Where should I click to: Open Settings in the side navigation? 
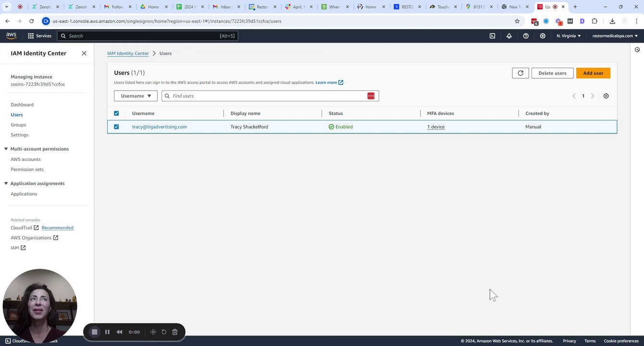19,135
